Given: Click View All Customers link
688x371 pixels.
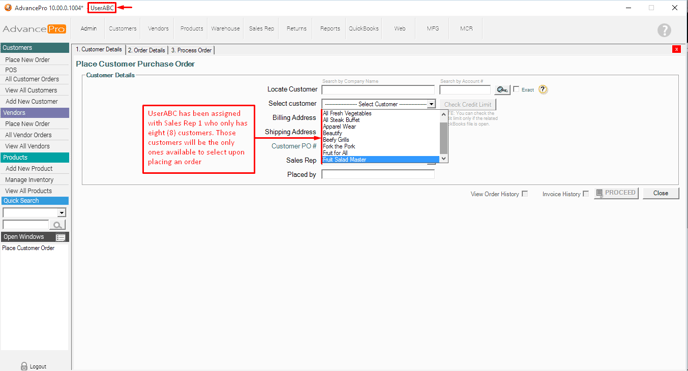Looking at the screenshot, I should tap(31, 90).
